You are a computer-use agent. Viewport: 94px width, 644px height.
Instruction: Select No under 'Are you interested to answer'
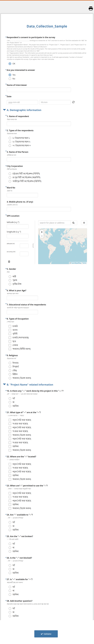[x=10, y=79]
